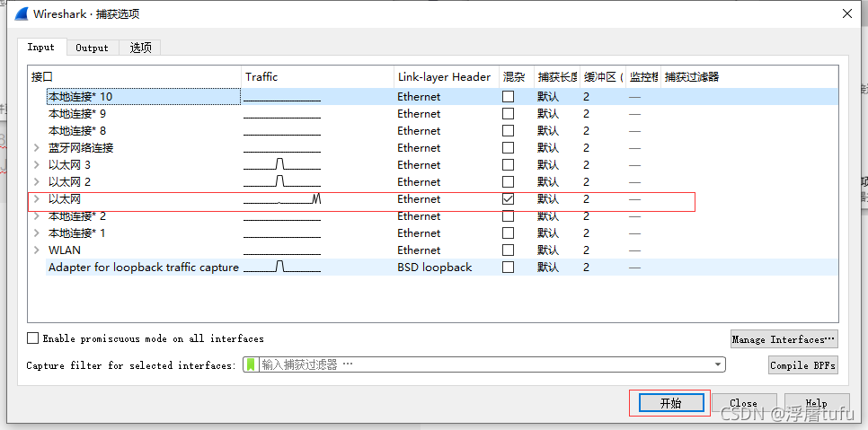Viewport: 868px width, 430px height.
Task: Switch to the Output tab
Action: click(x=92, y=48)
